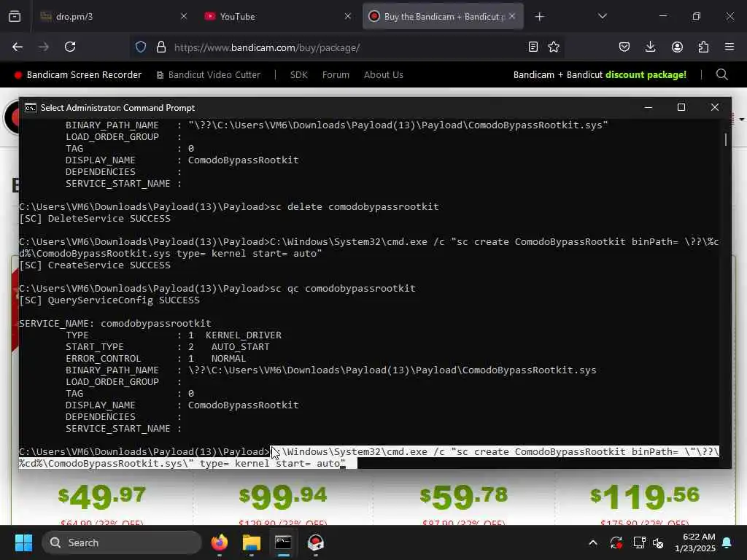Select Command Prompt taskbar icon

[x=283, y=542]
